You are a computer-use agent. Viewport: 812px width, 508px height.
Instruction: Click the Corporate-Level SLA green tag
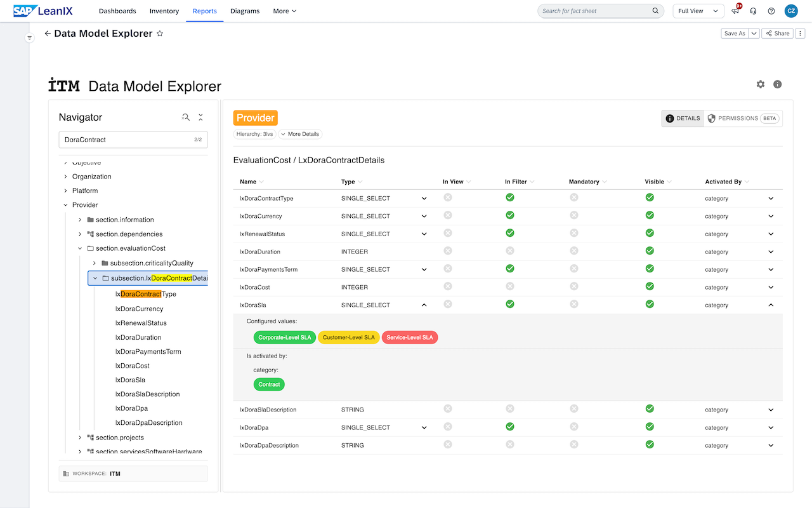click(x=285, y=337)
